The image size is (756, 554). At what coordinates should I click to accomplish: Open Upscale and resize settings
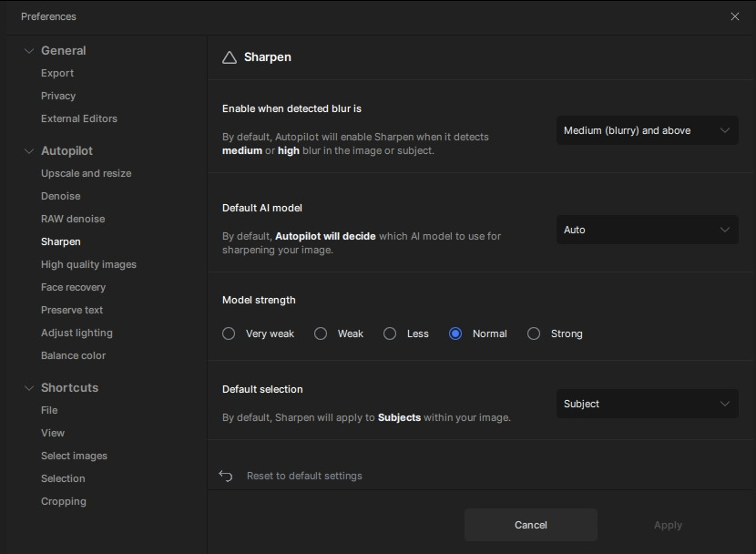pos(86,173)
